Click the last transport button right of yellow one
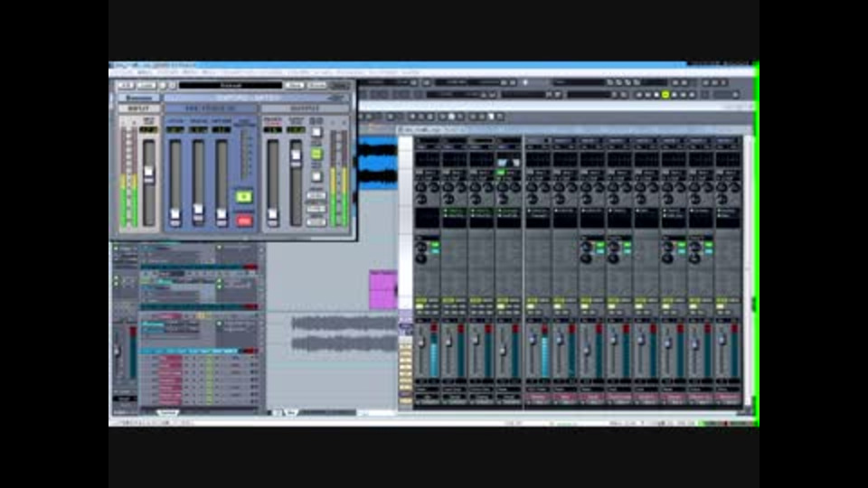Image resolution: width=868 pixels, height=488 pixels. 692,95
